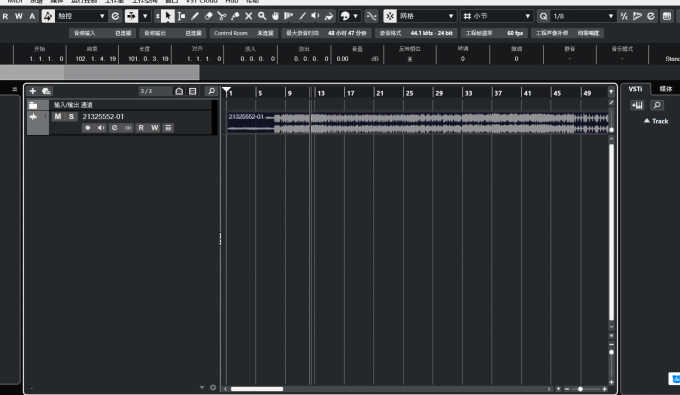Toggle global Write automation W in toolbar
This screenshot has width=680, height=395.
[x=19, y=16]
